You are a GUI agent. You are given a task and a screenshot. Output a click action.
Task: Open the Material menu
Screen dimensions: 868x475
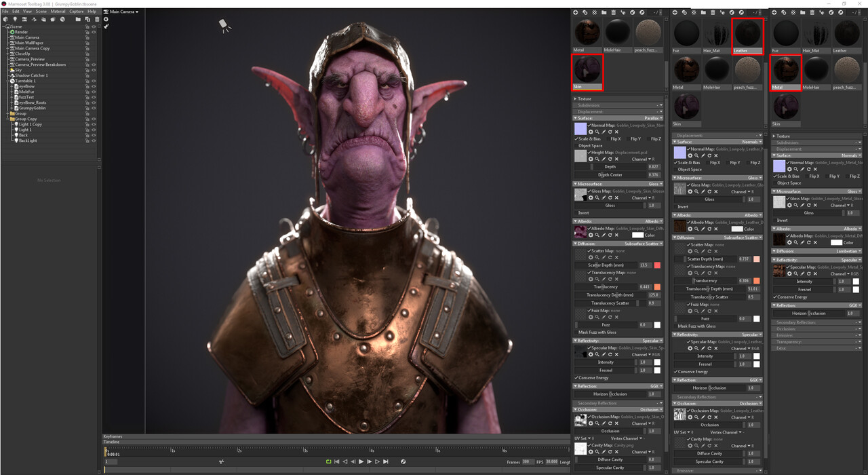point(58,12)
